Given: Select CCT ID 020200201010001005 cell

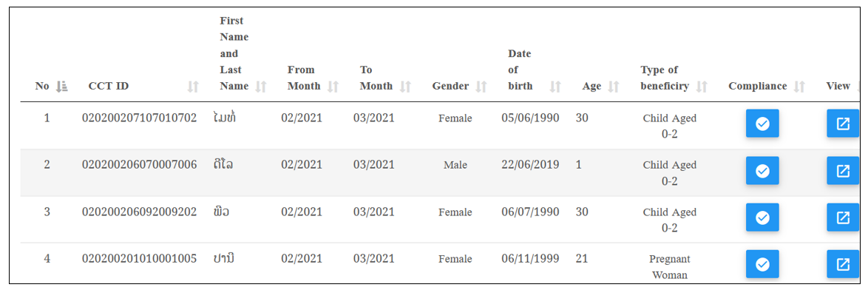Looking at the screenshot, I should coord(140,259).
